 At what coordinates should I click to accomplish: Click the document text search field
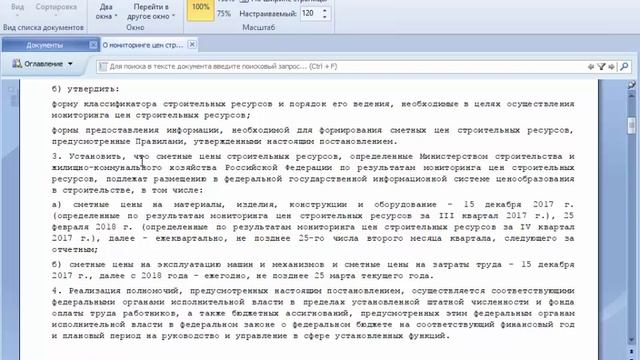click(343, 67)
